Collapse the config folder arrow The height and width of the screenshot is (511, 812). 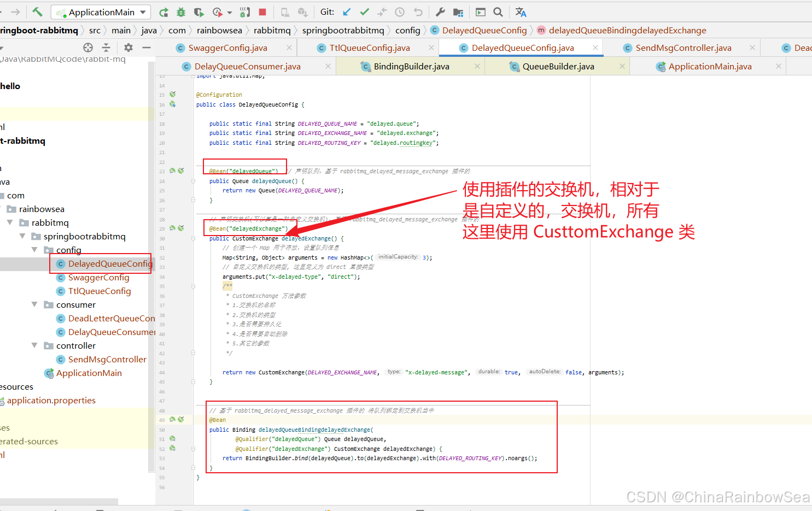[x=34, y=250]
